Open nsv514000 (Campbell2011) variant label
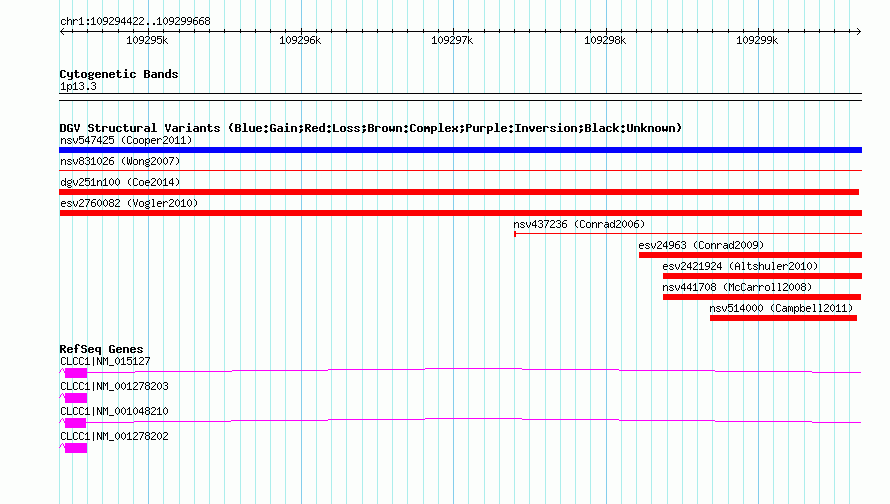 coord(781,308)
